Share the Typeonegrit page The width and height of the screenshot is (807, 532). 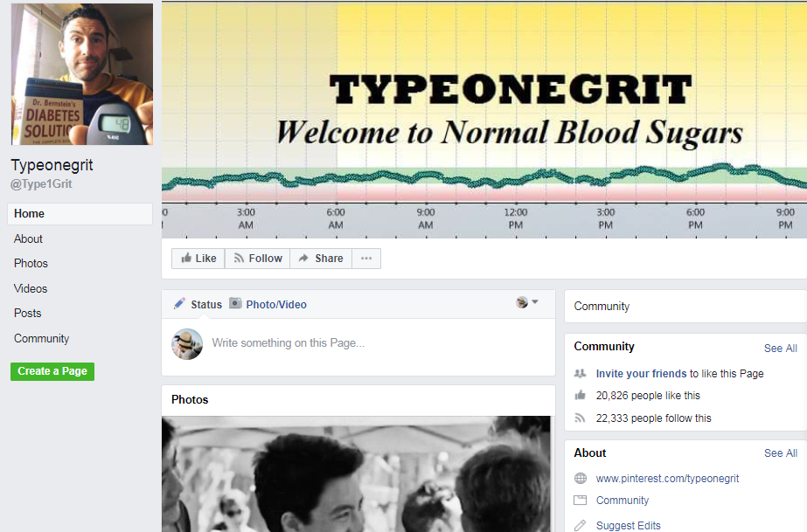pos(321,259)
